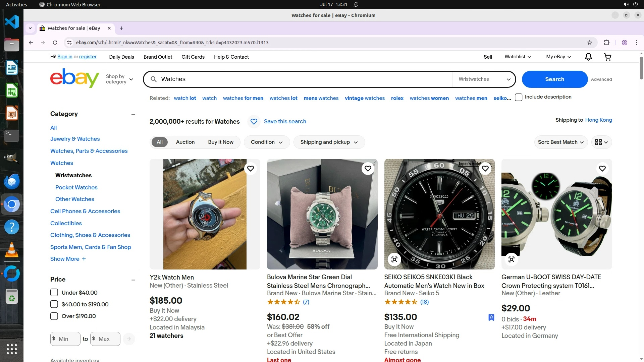The width and height of the screenshot is (644, 362).
Task: Click the notifications bell icon
Action: pyautogui.click(x=588, y=57)
